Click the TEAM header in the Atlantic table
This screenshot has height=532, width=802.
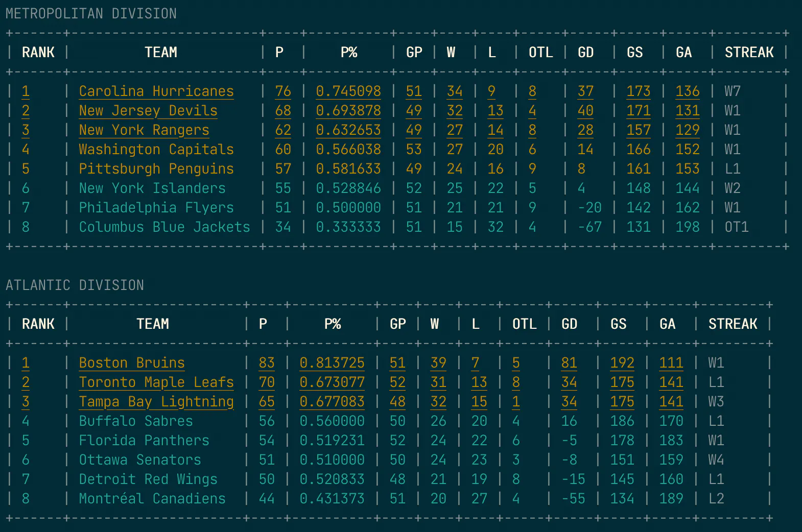152,324
